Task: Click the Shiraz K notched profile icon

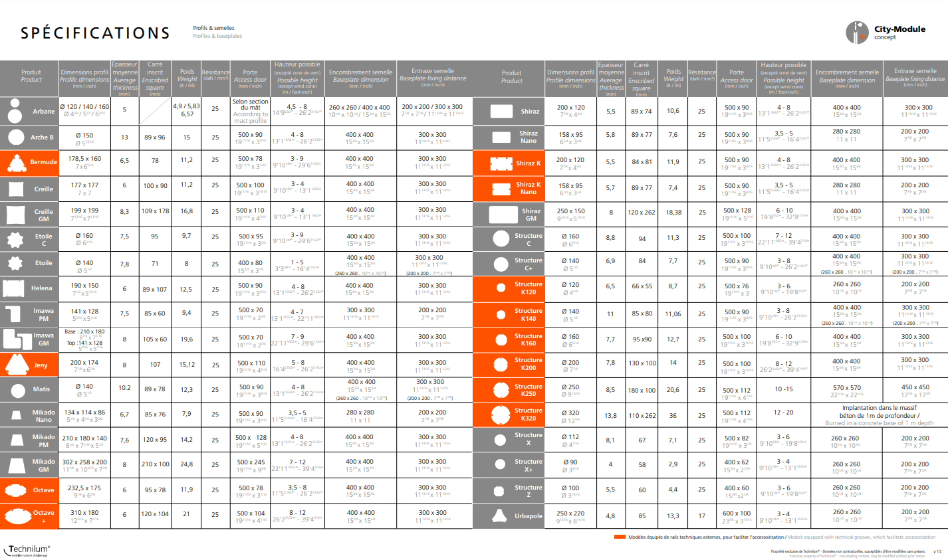Action: coord(501,163)
